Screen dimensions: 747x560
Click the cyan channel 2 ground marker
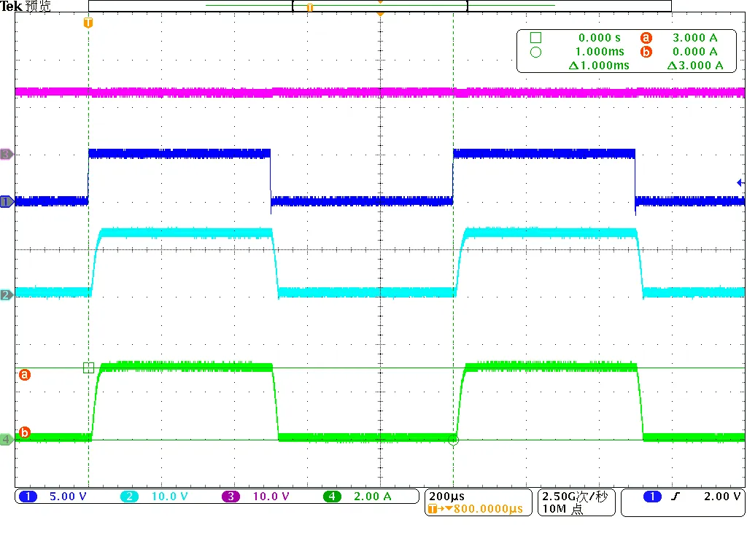pyautogui.click(x=6, y=295)
